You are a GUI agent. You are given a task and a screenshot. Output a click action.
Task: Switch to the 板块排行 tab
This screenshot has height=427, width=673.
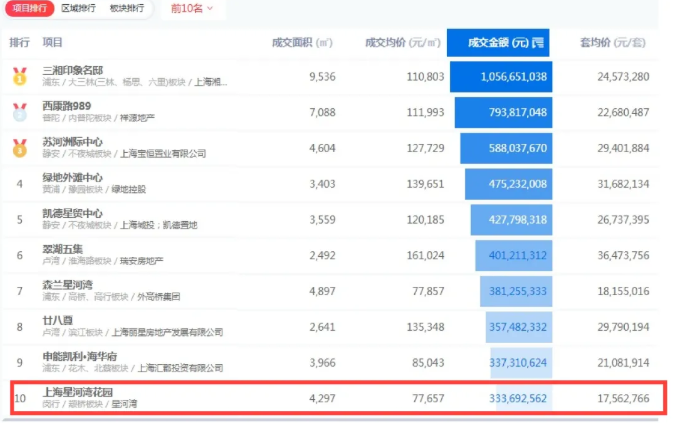(127, 8)
